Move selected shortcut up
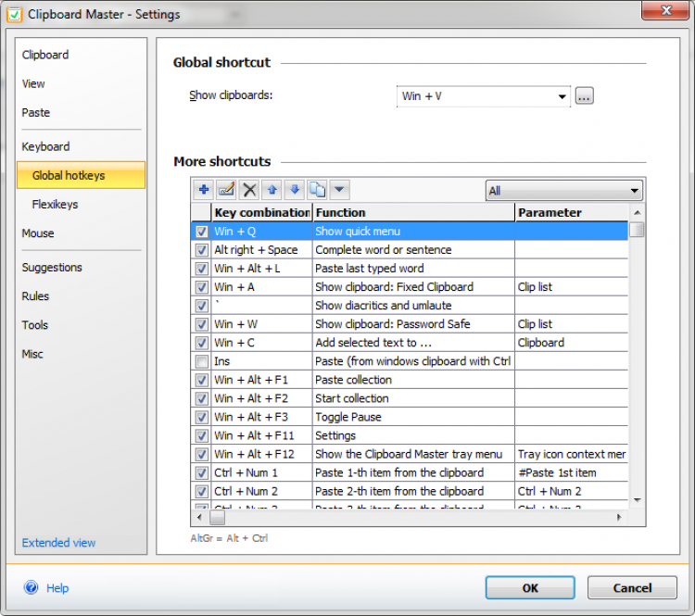Image resolution: width=695 pixels, height=616 pixels. click(x=272, y=190)
